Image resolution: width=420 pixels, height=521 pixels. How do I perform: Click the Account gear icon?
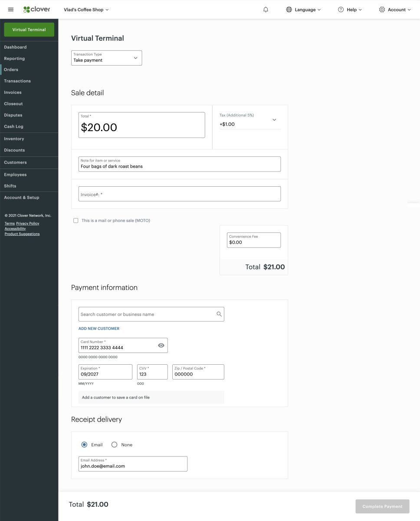coord(382,10)
